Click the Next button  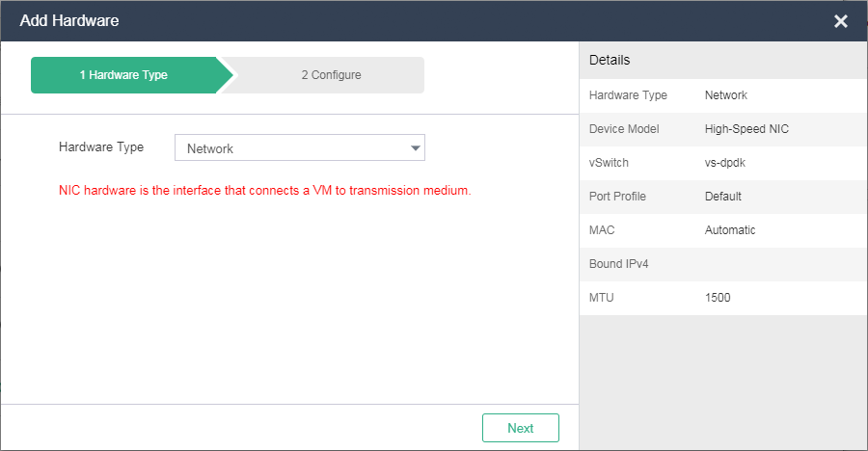click(521, 428)
